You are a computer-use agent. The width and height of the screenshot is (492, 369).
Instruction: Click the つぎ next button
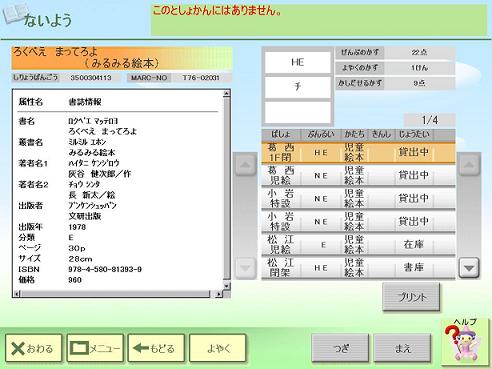point(340,348)
